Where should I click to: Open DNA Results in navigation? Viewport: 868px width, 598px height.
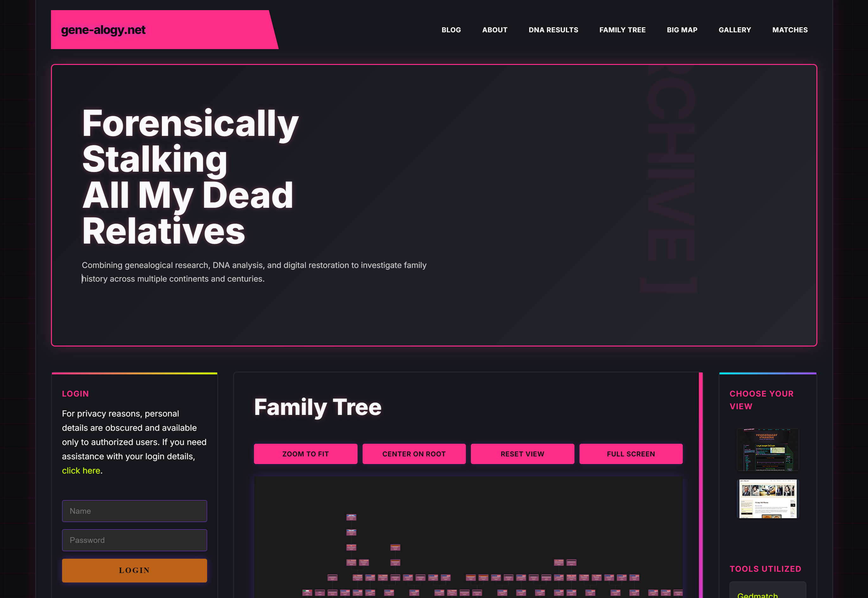(553, 29)
